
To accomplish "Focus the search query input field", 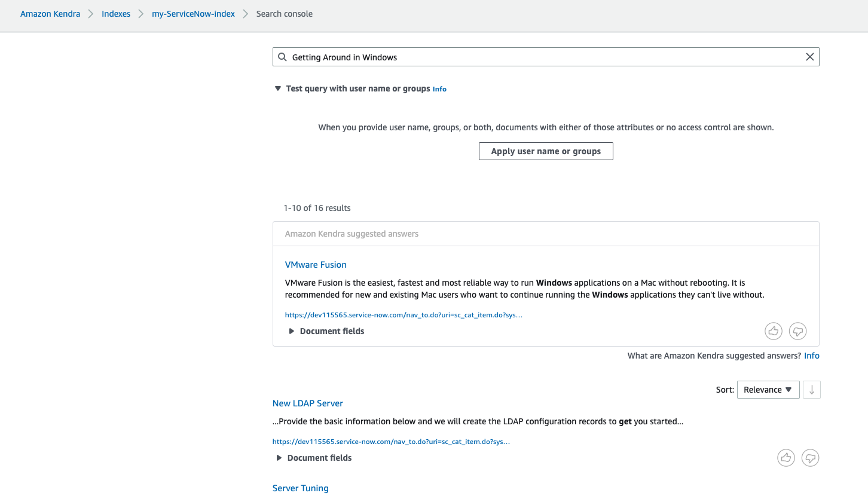I will (546, 57).
